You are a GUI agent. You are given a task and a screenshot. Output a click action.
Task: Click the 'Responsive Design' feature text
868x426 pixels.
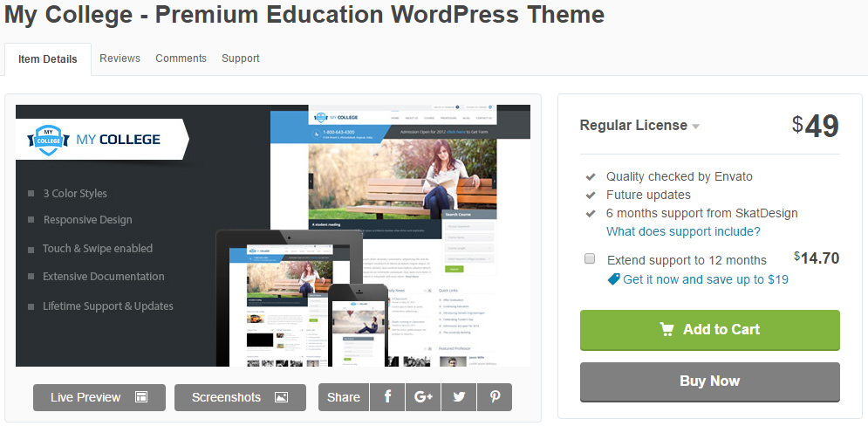(x=87, y=220)
